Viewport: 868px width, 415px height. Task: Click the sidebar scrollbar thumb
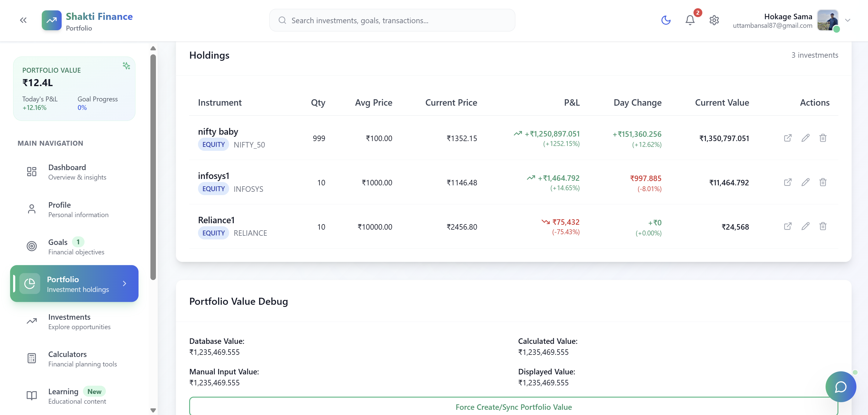(153, 167)
